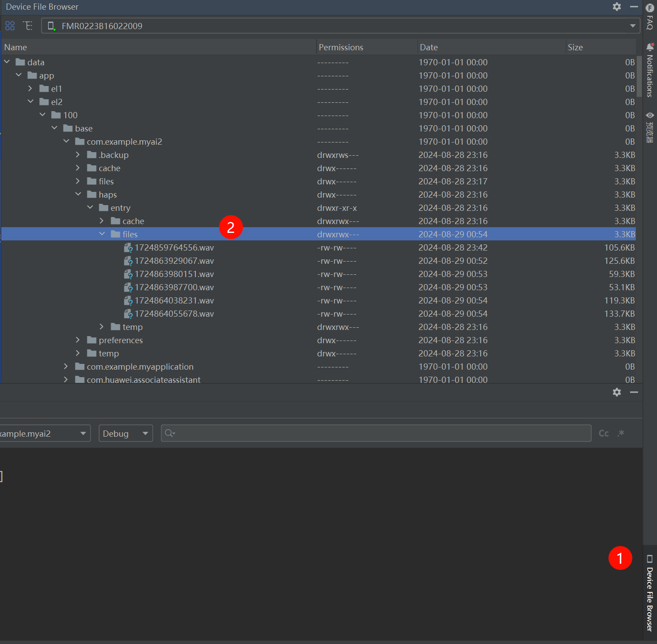Image resolution: width=657 pixels, height=644 pixels.
Task: Toggle the Cc match case option
Action: pos(604,433)
